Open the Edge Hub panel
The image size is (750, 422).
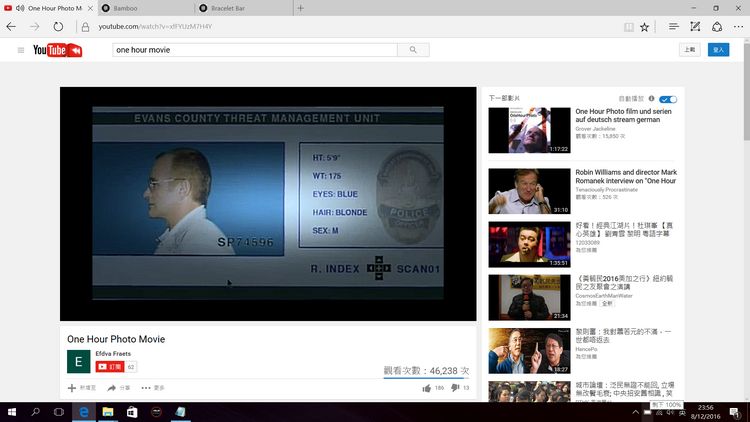point(673,27)
